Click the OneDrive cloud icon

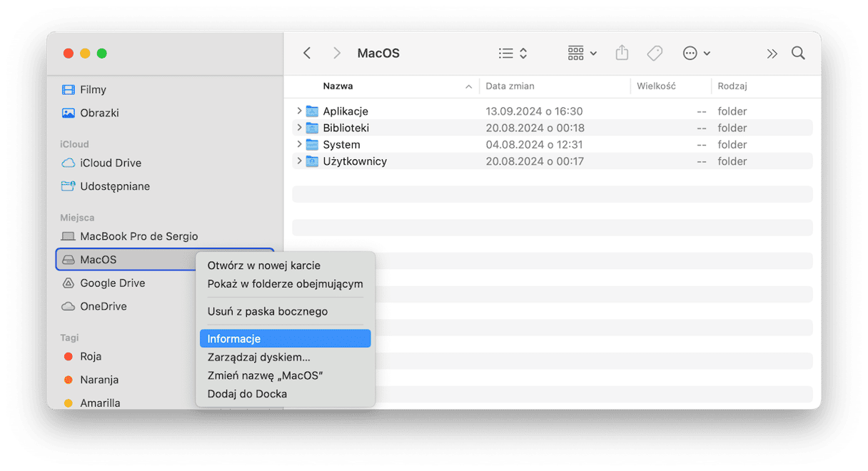pos(69,306)
